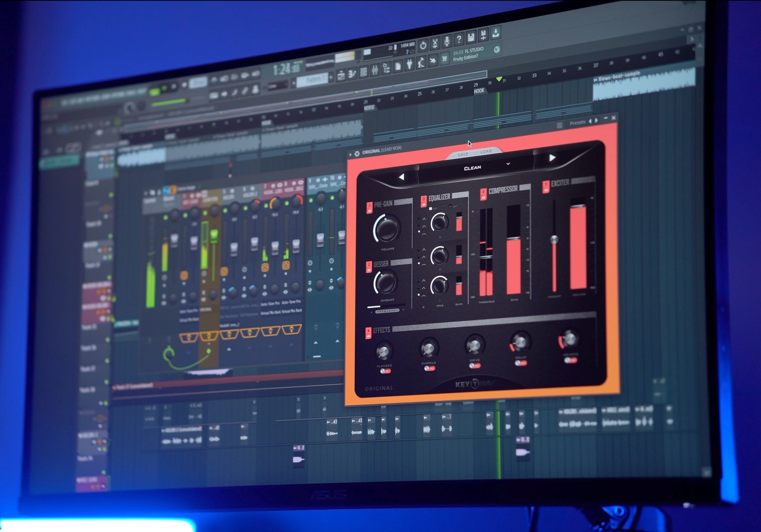Open the preset list icon near Presets
This screenshot has width=761, height=532.
pyautogui.click(x=560, y=126)
